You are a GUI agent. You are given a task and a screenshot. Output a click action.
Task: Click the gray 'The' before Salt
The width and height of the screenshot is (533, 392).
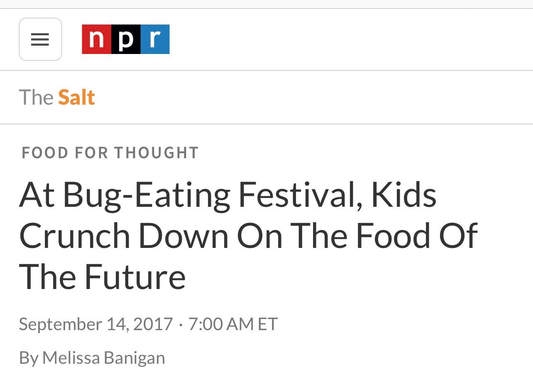click(36, 98)
